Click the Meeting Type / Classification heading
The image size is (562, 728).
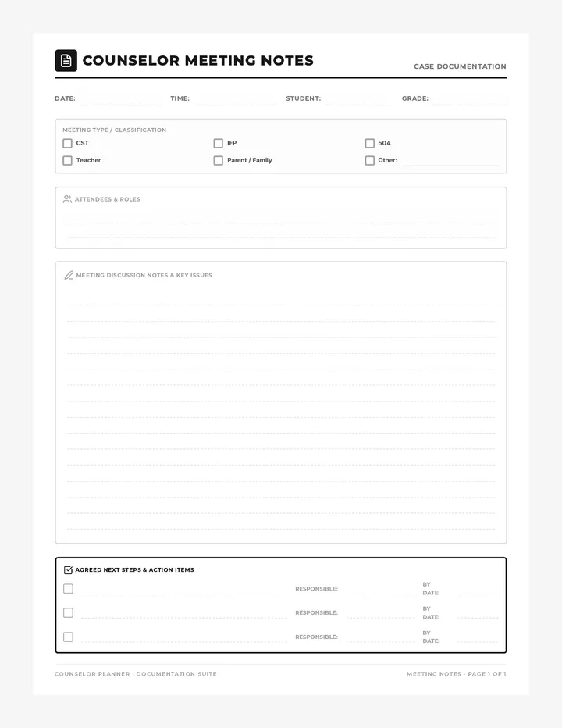point(114,130)
